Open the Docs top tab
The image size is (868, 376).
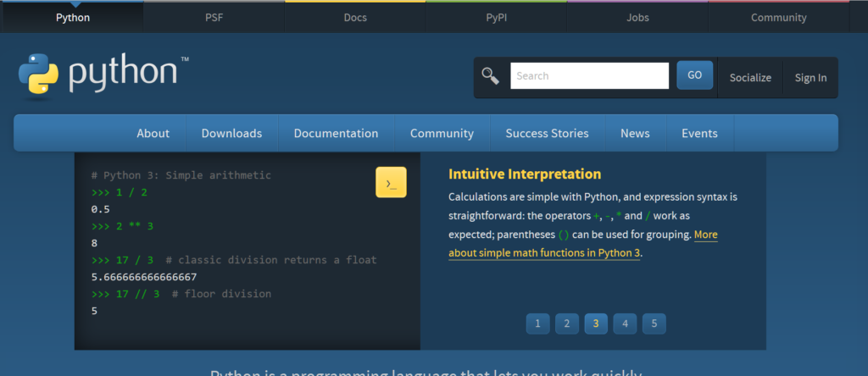(355, 17)
